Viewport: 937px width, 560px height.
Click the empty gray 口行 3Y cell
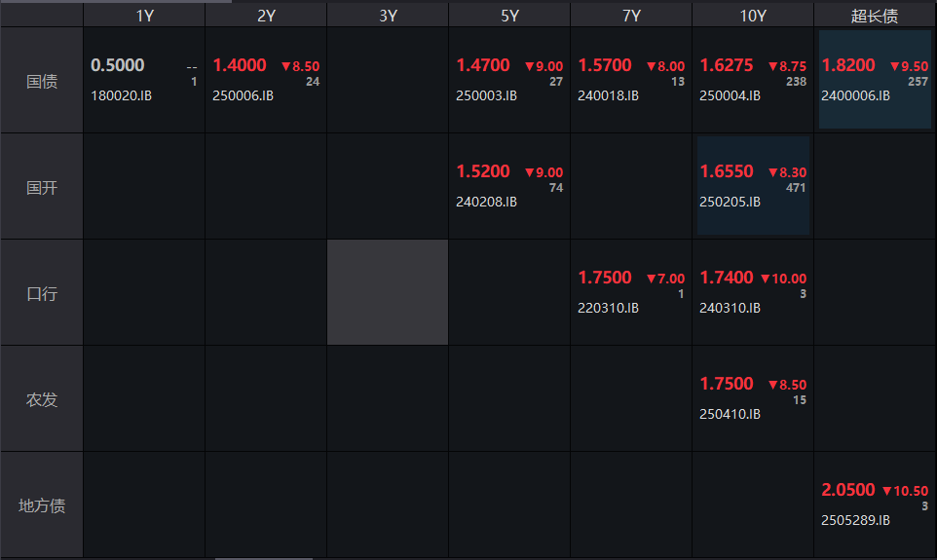[x=387, y=292]
